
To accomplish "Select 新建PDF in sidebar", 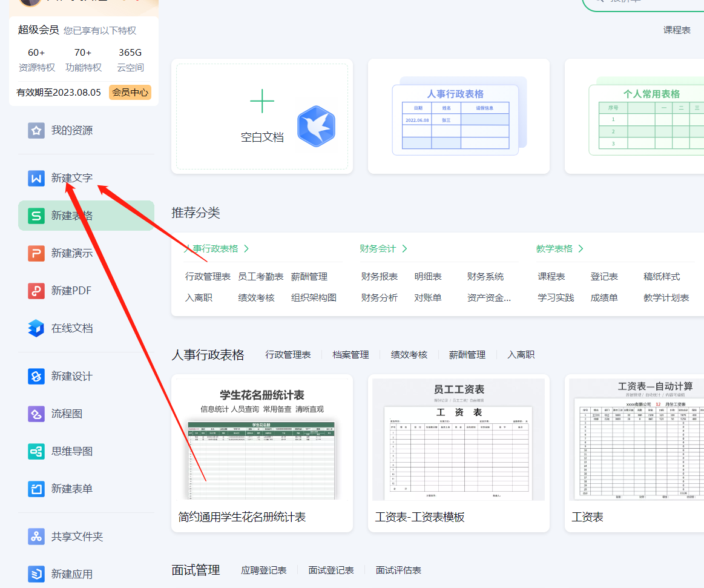I will pos(71,291).
